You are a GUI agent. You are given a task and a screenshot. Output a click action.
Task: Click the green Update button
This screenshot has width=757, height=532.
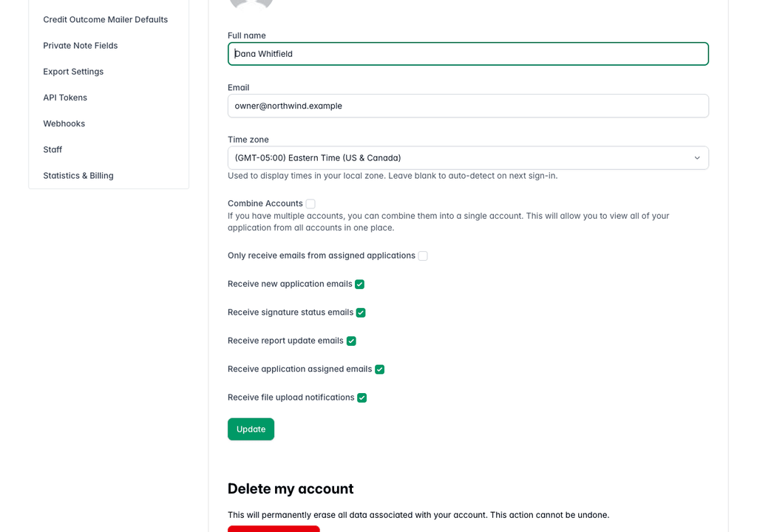point(251,429)
